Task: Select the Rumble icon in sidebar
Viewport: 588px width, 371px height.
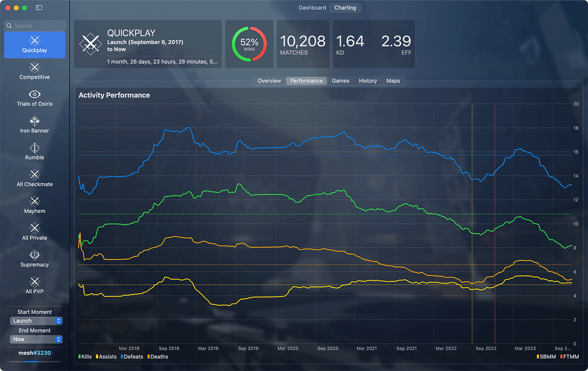Action: (34, 148)
